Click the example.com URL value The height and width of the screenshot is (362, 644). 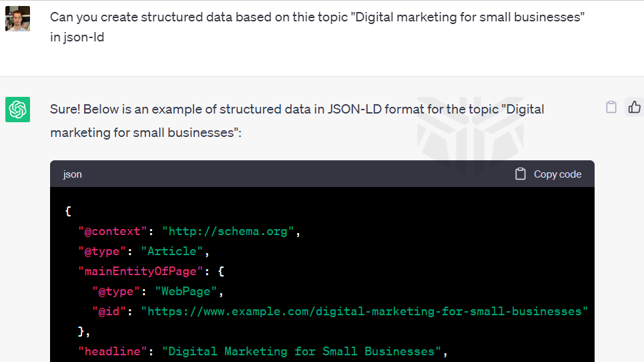[364, 311]
